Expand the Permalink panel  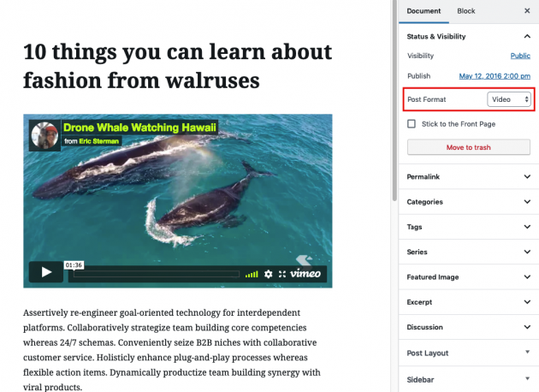point(469,177)
